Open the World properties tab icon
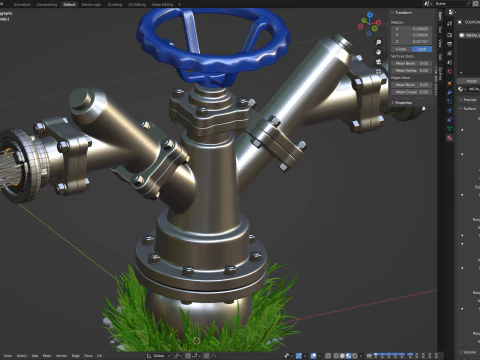The height and width of the screenshot is (360, 480). tap(450, 71)
